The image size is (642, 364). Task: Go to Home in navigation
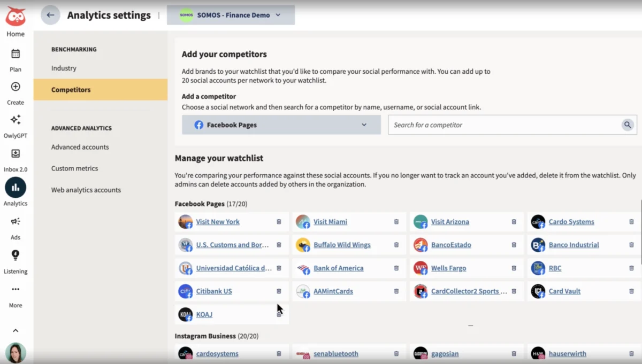click(16, 34)
